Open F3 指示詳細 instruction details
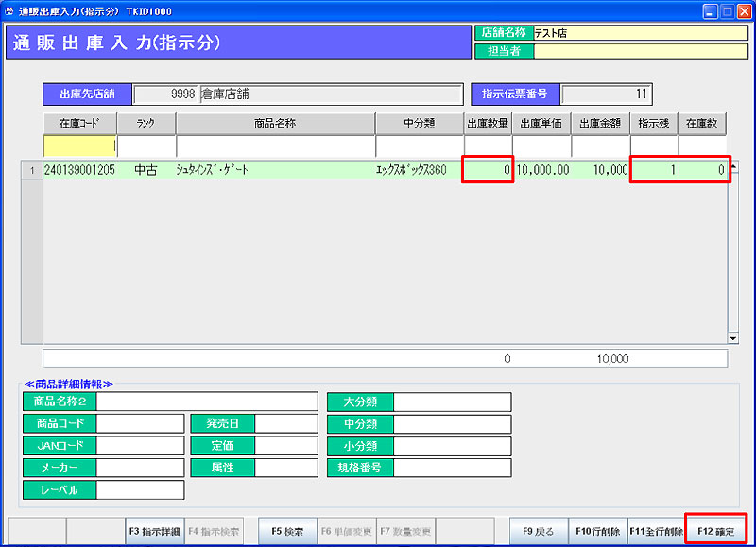 154,532
